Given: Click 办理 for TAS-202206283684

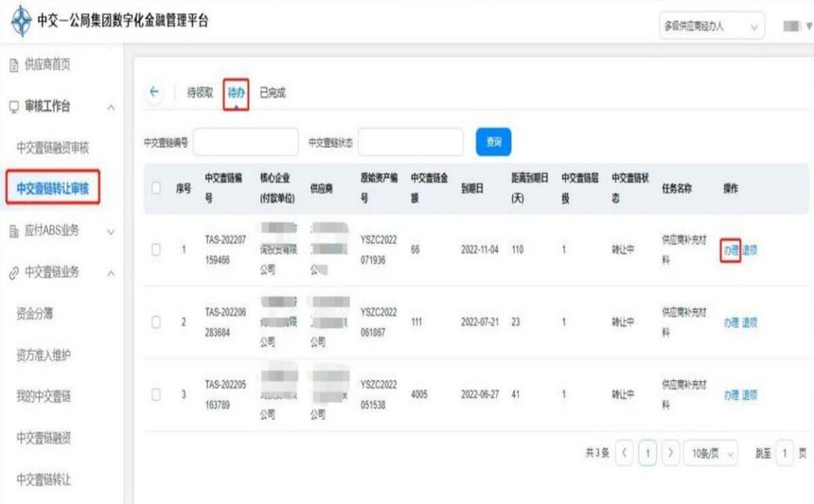Looking at the screenshot, I should pyautogui.click(x=731, y=322).
